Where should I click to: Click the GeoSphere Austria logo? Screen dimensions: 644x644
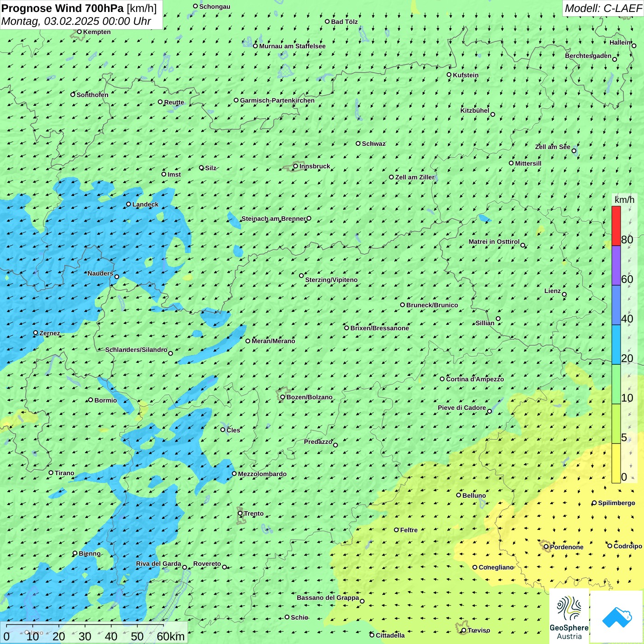pyautogui.click(x=569, y=617)
